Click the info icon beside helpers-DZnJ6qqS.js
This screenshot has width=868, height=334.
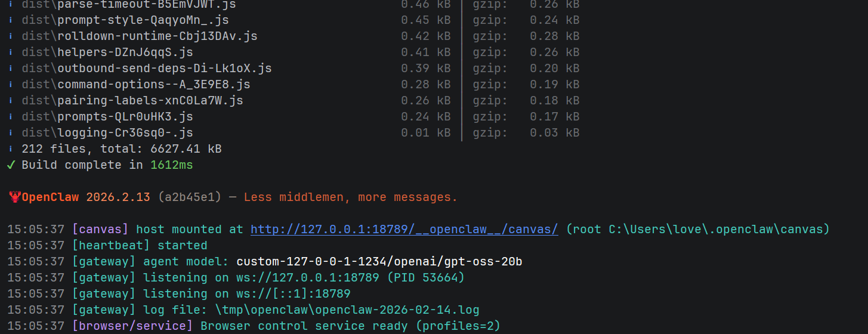click(11, 52)
